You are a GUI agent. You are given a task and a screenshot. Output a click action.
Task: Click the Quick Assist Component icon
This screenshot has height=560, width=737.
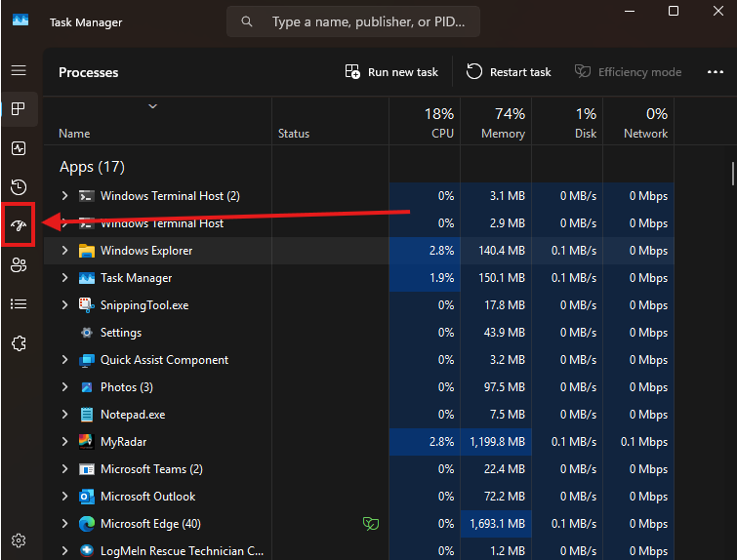tap(87, 360)
